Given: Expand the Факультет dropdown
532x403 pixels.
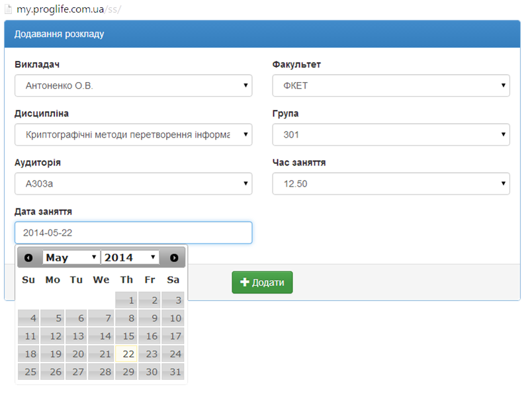Looking at the screenshot, I should (x=390, y=85).
